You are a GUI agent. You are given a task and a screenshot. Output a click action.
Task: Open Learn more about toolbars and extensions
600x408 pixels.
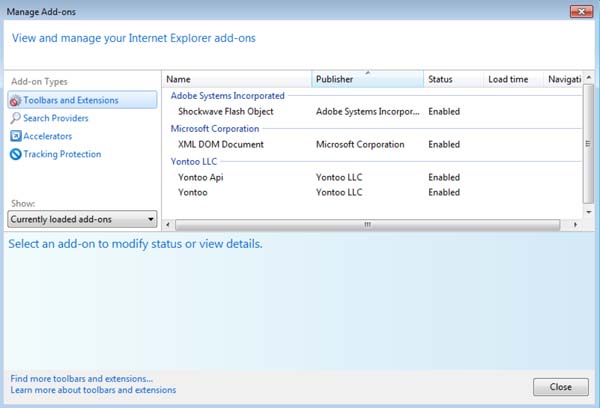click(93, 390)
